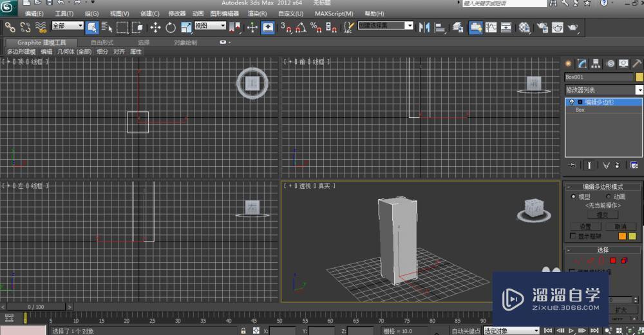Viewport: 644px width, 335px height.
Task: Click the Select and Link icon
Action: pos(10,27)
